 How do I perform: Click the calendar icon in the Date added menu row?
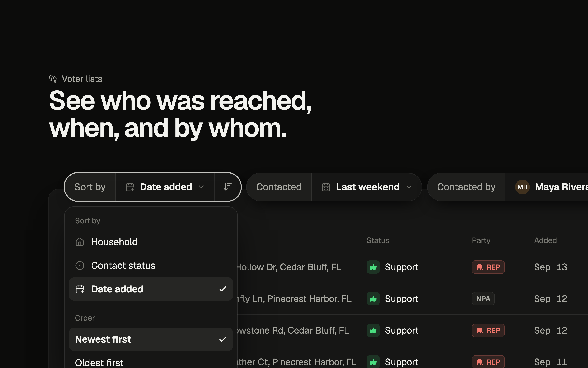(x=80, y=289)
